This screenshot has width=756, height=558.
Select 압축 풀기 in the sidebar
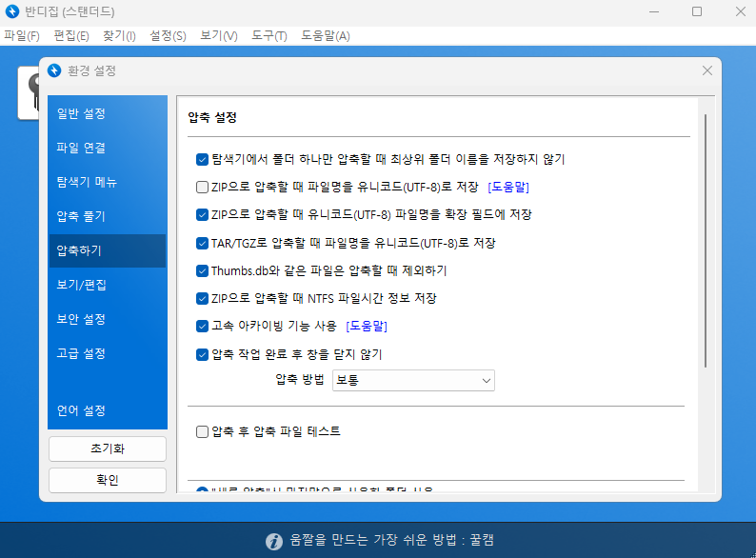tap(108, 216)
